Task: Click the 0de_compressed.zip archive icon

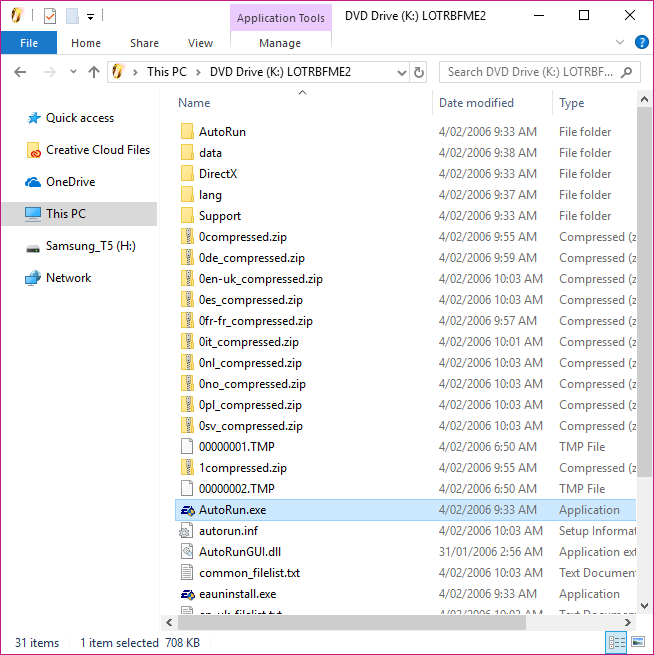Action: click(x=187, y=258)
